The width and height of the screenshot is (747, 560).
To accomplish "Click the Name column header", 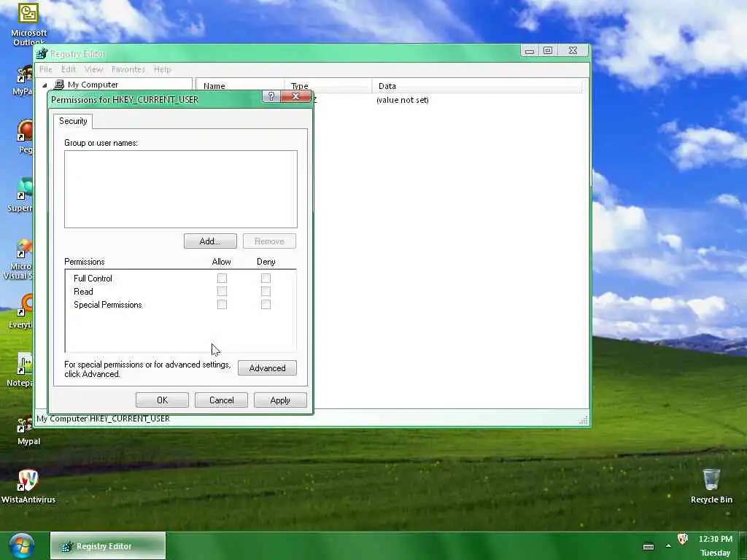I will point(240,86).
